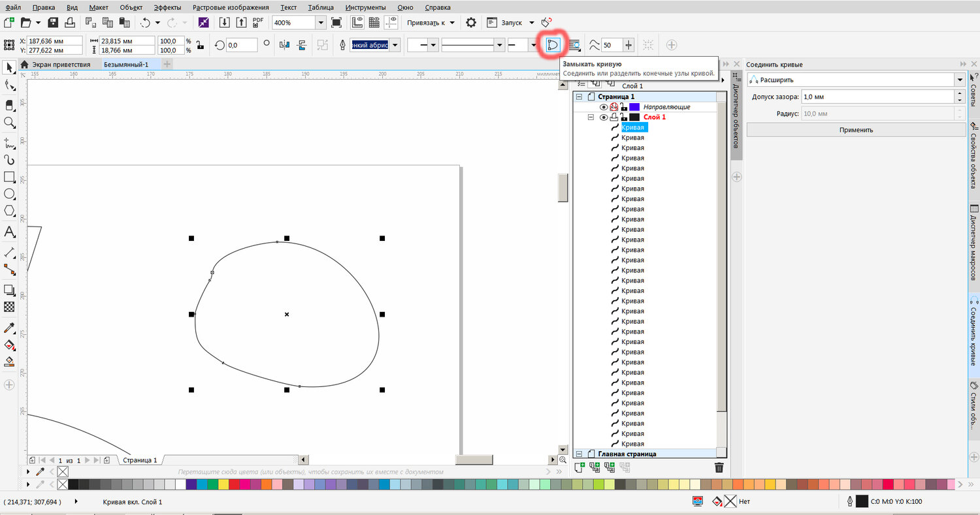Image resolution: width=980 pixels, height=515 pixels.
Task: Select the Transparency checkerboard tool
Action: (9, 307)
